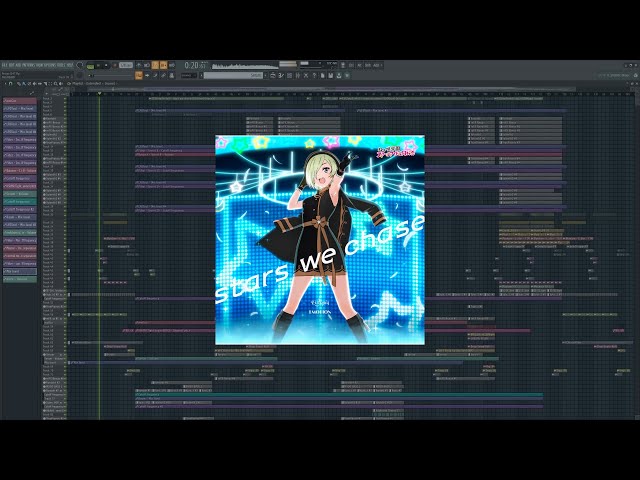Toggle the metronome icon

[x=139, y=65]
